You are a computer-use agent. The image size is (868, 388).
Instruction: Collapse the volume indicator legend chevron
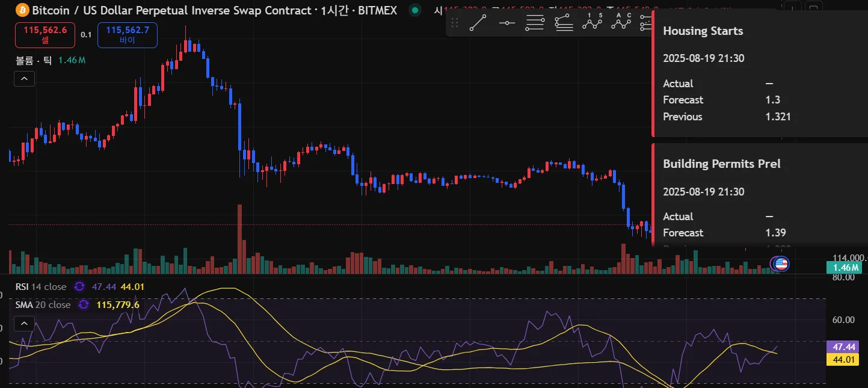pyautogui.click(x=24, y=79)
